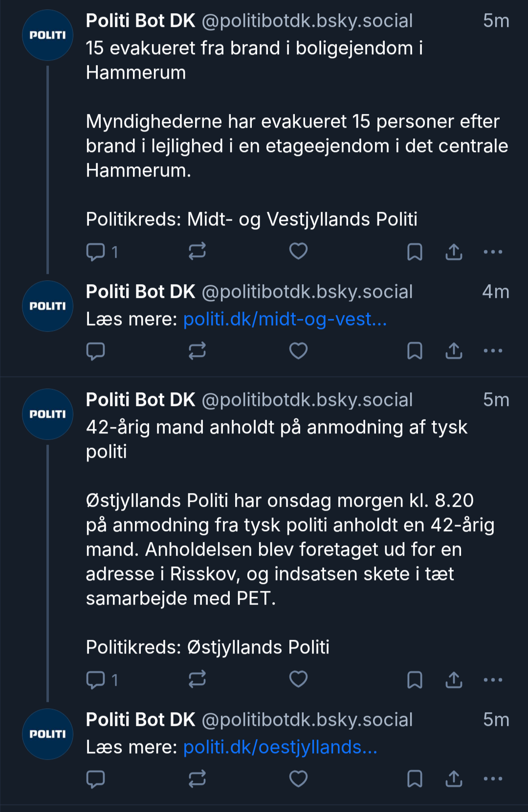Open options menu on midt-og-vest link reply
Viewport: 528px width, 812px height.
coord(493,351)
